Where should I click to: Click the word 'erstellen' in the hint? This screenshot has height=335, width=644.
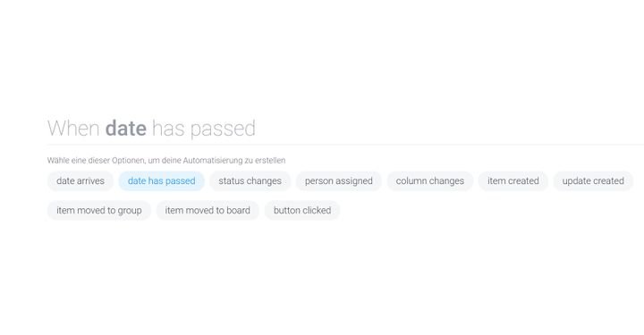click(x=270, y=160)
